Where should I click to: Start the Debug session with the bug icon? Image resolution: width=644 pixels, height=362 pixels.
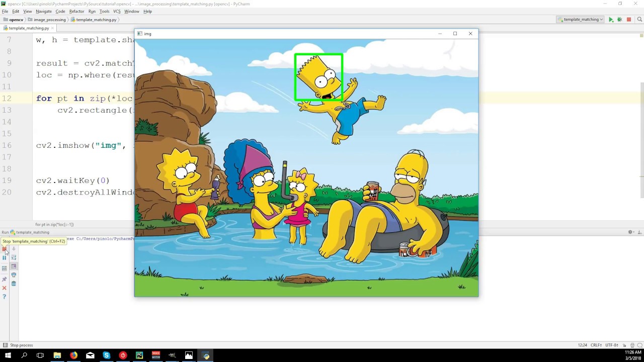pyautogui.click(x=619, y=19)
